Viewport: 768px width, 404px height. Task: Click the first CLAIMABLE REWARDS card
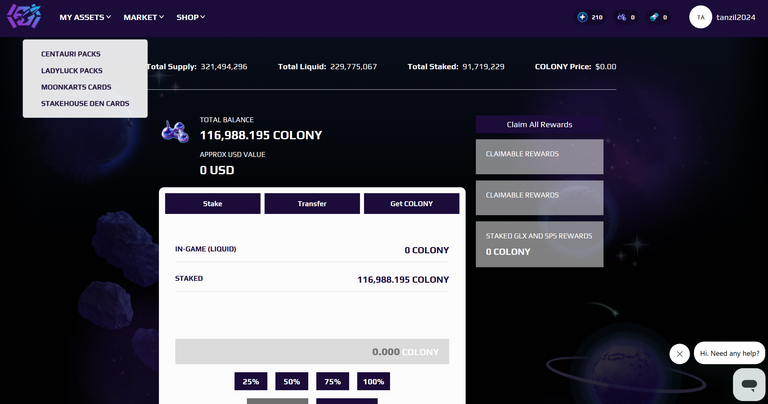pyautogui.click(x=539, y=157)
